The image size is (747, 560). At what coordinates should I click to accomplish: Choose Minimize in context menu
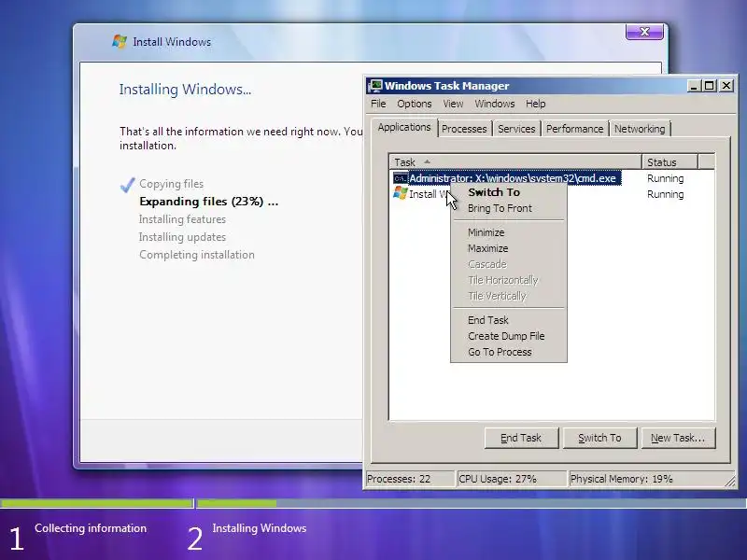pos(508,232)
